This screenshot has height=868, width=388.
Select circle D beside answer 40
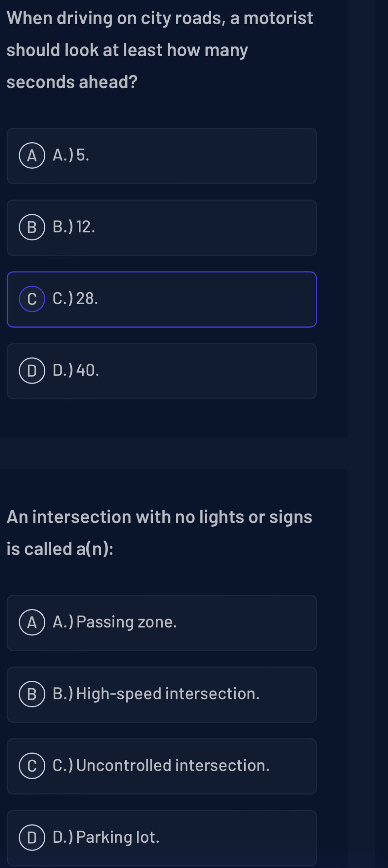32,371
